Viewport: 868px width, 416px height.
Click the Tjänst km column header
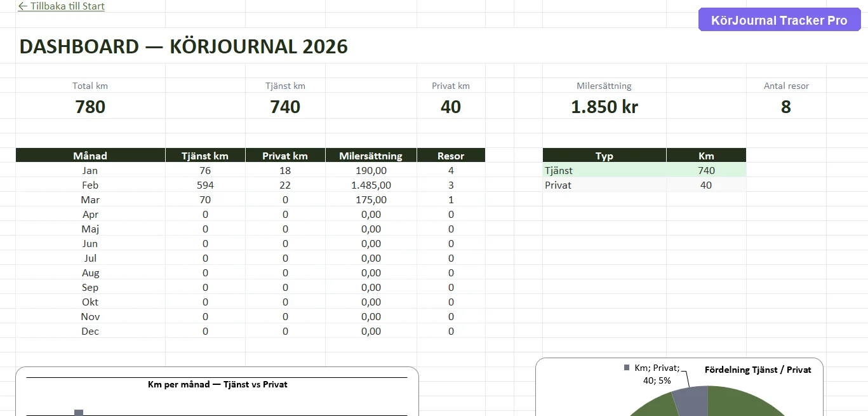pyautogui.click(x=205, y=156)
